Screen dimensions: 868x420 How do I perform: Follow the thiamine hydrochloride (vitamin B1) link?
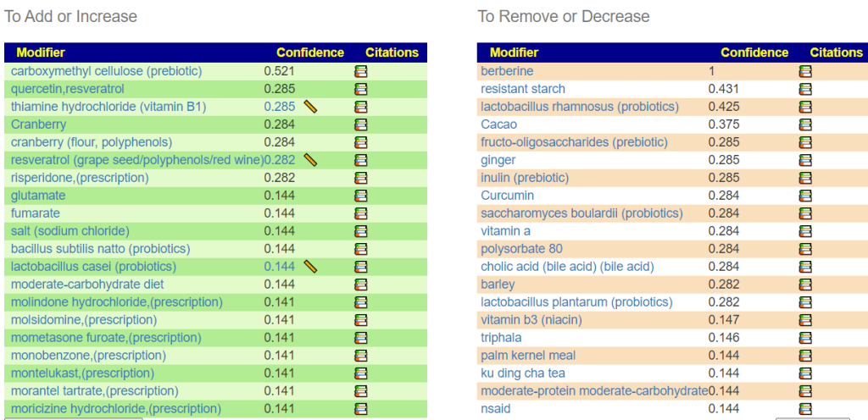[108, 107]
